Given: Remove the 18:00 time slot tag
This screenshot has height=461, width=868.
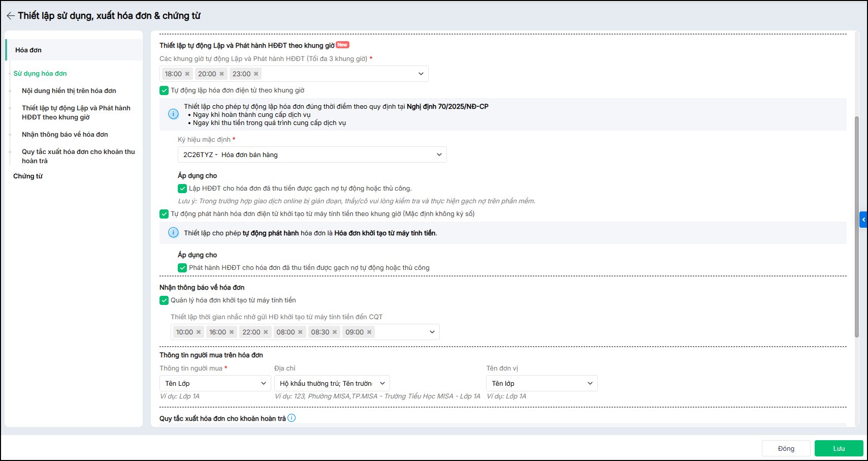Looking at the screenshot, I should pos(187,74).
